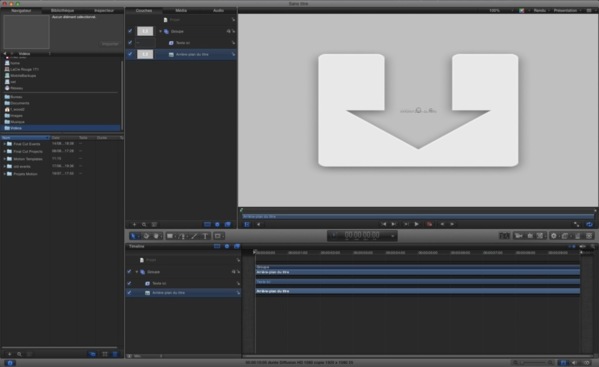
Task: Expand the Final Cut Events folder
Action: pos(5,144)
